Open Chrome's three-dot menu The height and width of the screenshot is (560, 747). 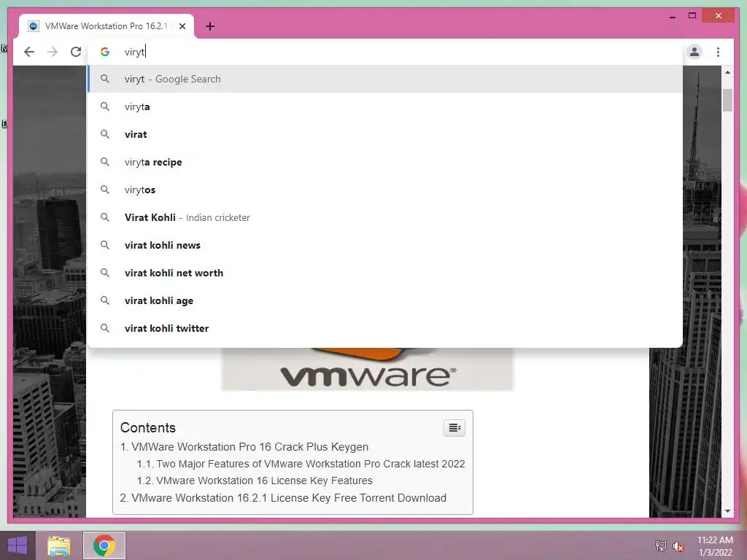pos(718,52)
